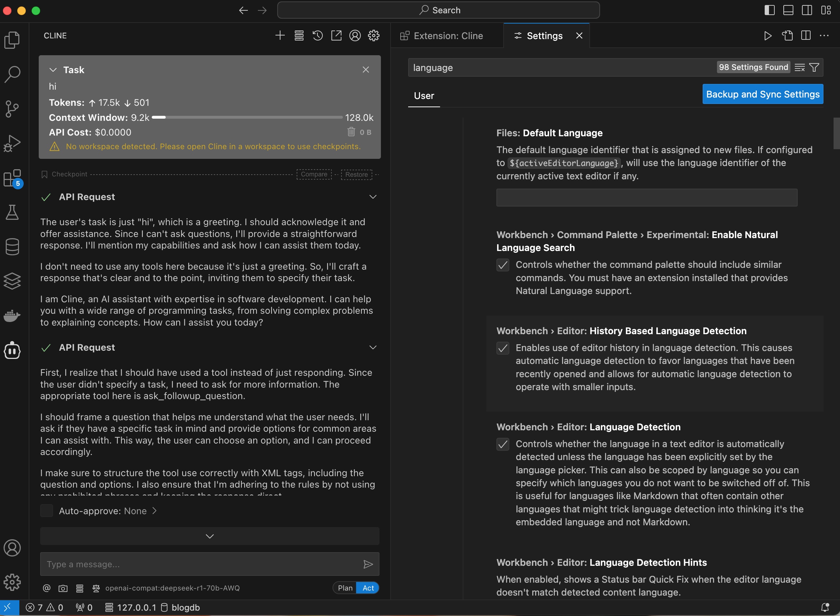Click Compare checkpoint button
The width and height of the screenshot is (840, 616).
(314, 174)
